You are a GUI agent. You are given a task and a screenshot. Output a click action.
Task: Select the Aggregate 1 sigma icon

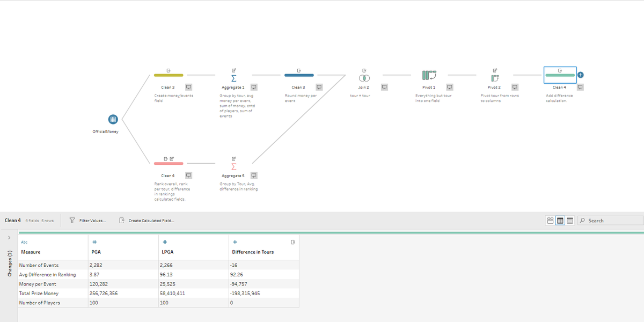234,78
